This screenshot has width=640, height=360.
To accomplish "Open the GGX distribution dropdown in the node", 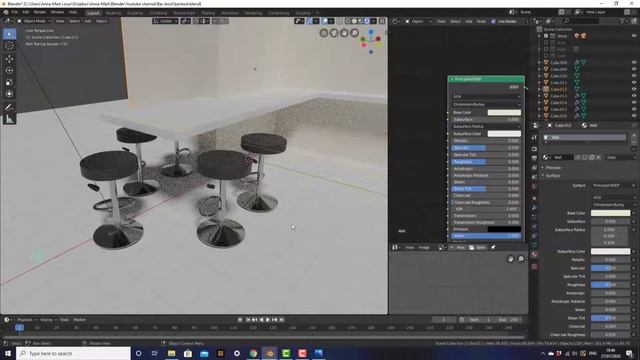I will (x=486, y=97).
